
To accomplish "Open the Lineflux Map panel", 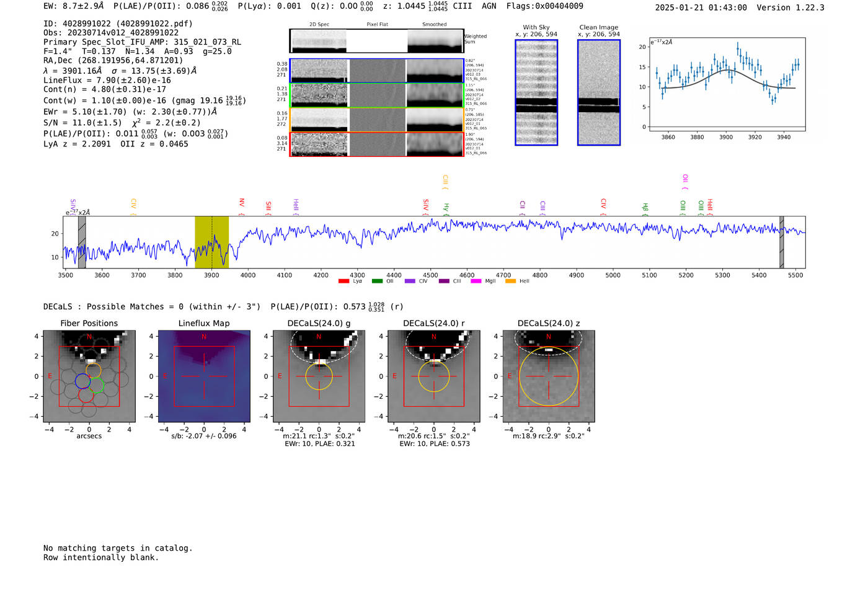I will (x=204, y=376).
